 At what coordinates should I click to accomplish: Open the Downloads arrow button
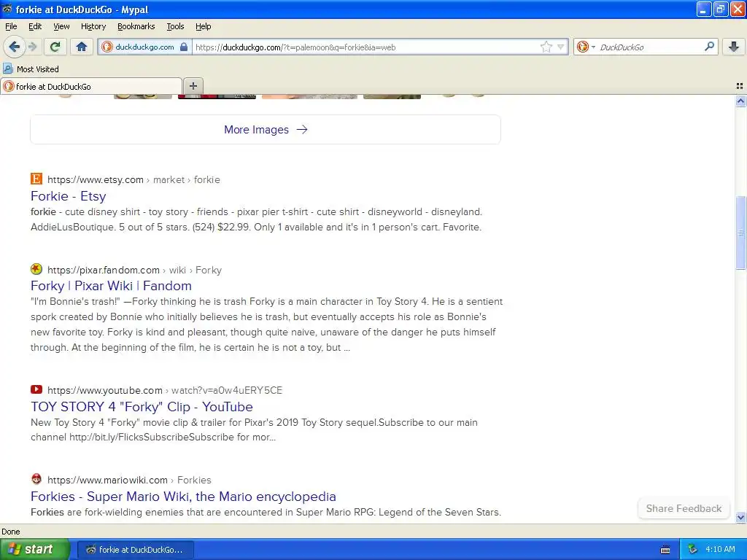(x=734, y=47)
